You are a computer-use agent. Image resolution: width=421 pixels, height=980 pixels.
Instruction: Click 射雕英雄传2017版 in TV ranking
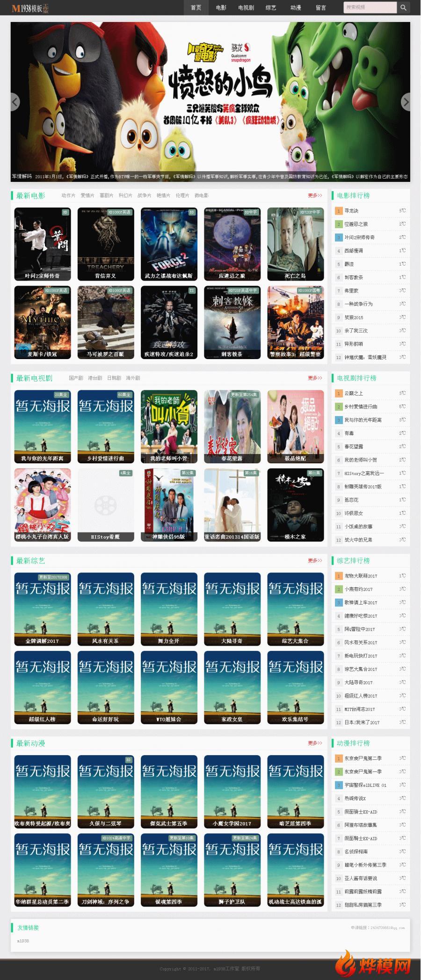[x=363, y=487]
